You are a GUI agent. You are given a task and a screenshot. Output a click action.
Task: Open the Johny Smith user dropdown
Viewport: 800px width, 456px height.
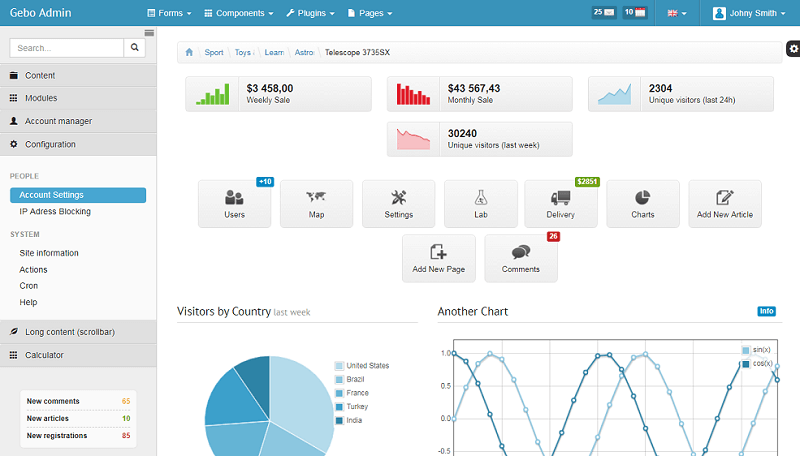(749, 13)
